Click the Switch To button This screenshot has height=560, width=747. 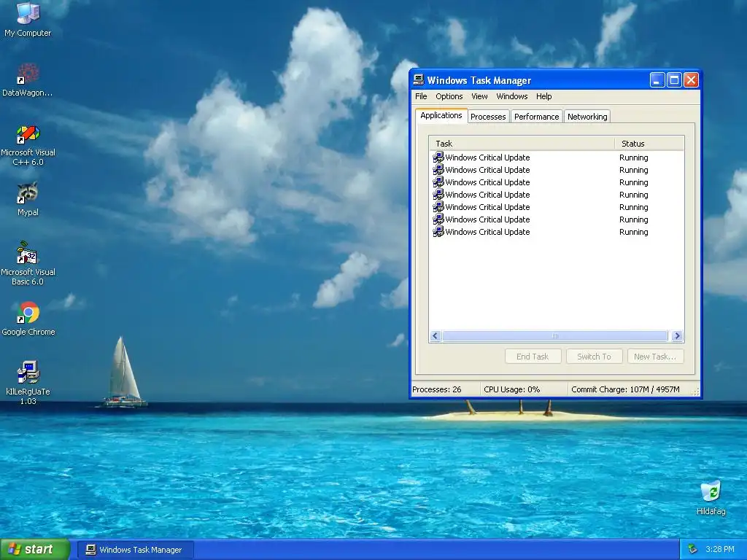[594, 356]
